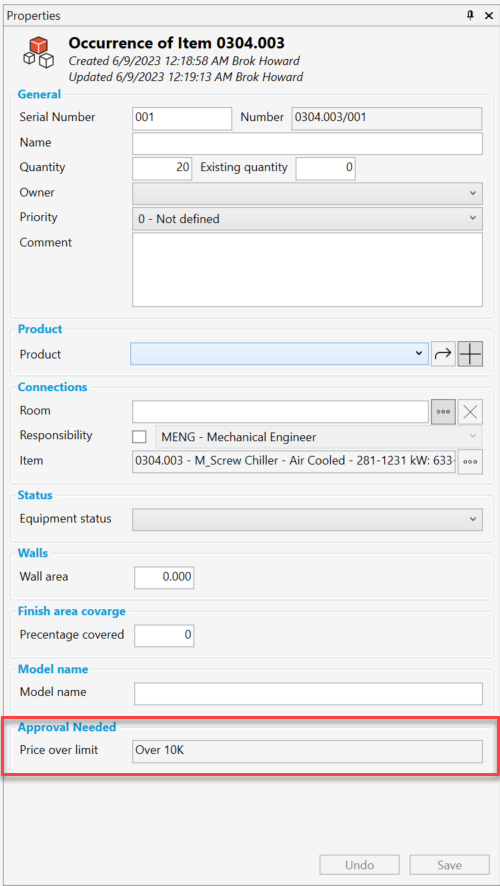
Task: Browse rooms with the ellipsis button
Action: coord(443,412)
